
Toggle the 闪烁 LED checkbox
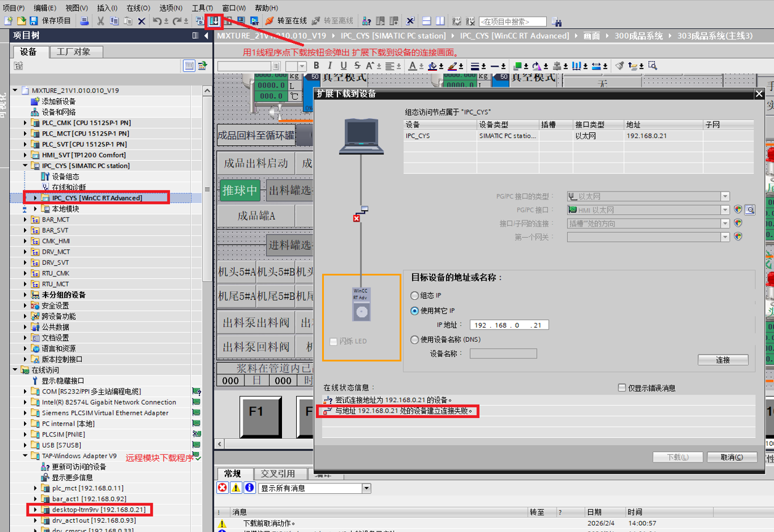click(334, 341)
